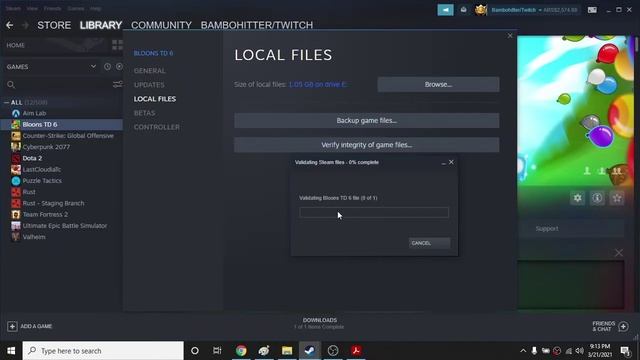Open game settings gear icon

pyautogui.click(x=578, y=198)
